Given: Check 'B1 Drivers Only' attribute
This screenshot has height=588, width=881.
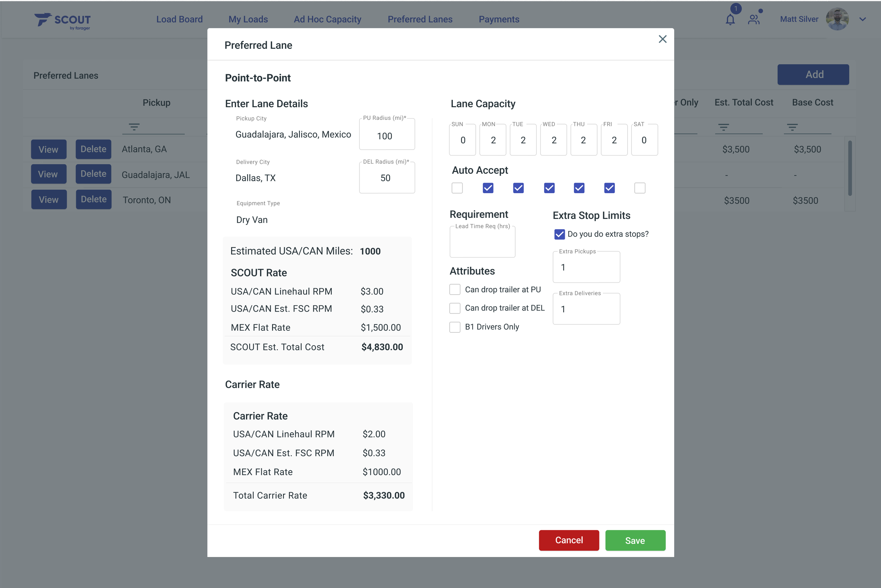Looking at the screenshot, I should tap(455, 327).
